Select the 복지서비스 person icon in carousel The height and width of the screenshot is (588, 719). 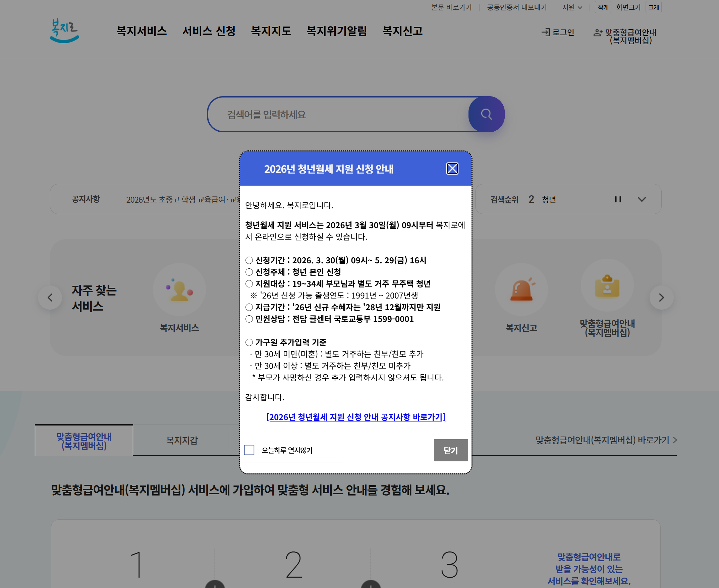tap(179, 289)
